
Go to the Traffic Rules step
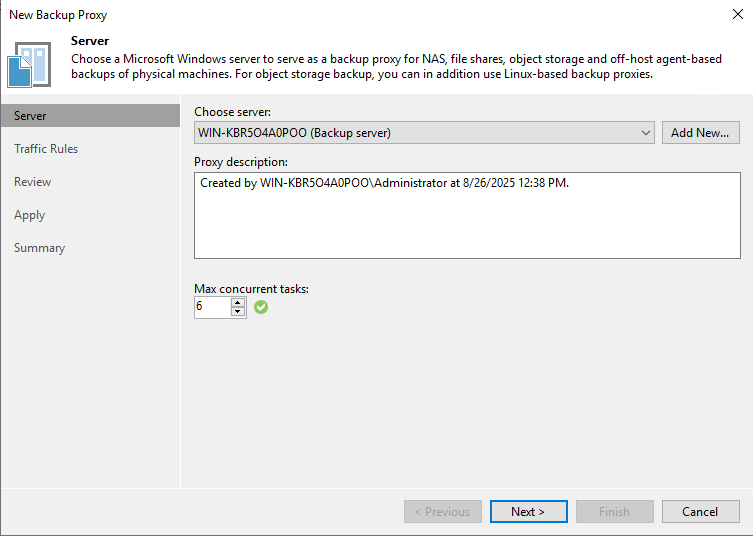(x=46, y=149)
